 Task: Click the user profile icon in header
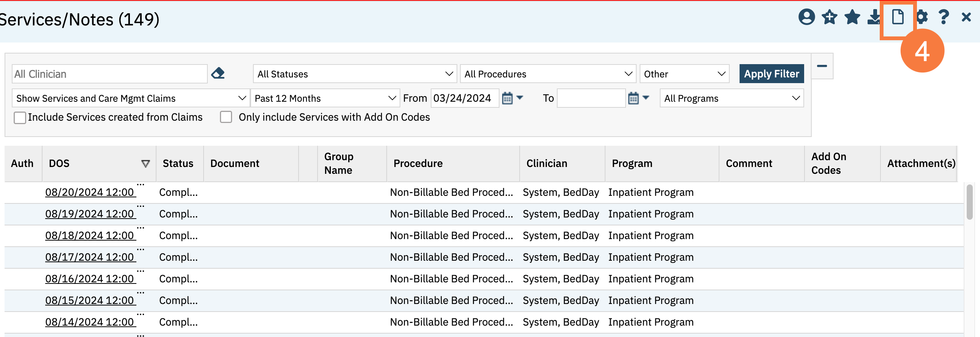[806, 17]
